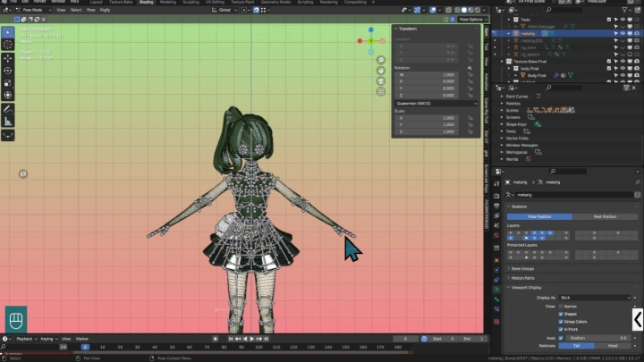This screenshot has width=644, height=362.
Task: Enable the Names checkbox under Show
Action: [x=560, y=306]
